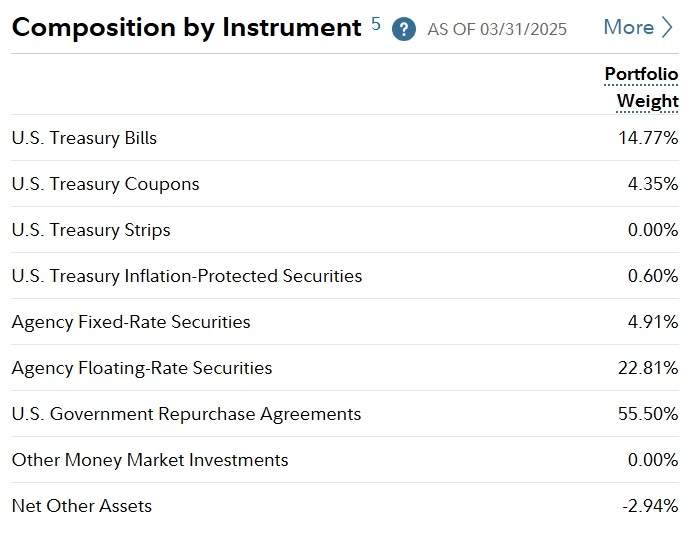The image size is (696, 544).
Task: Click the 14.77% Treasury Bills weight
Action: [x=648, y=138]
